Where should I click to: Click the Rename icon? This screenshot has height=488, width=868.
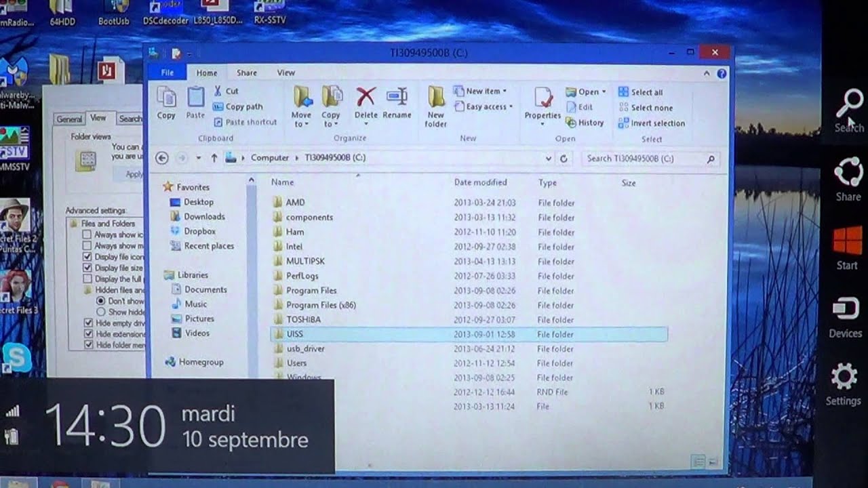click(397, 96)
